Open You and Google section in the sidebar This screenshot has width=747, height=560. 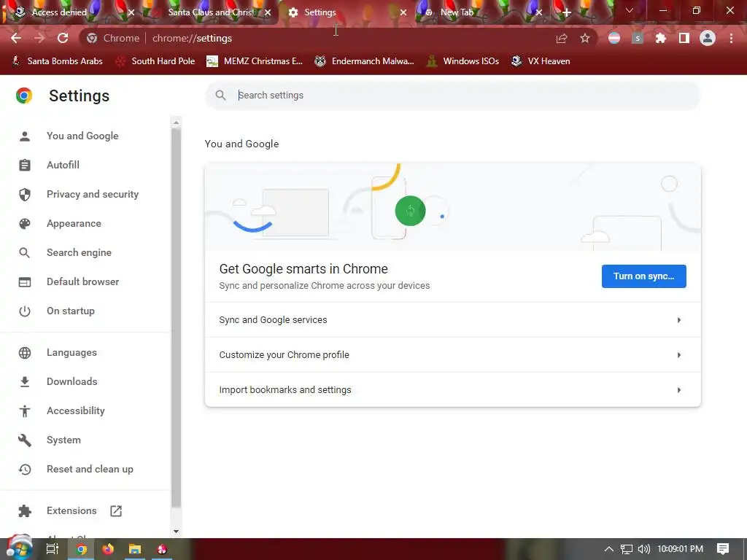point(82,136)
